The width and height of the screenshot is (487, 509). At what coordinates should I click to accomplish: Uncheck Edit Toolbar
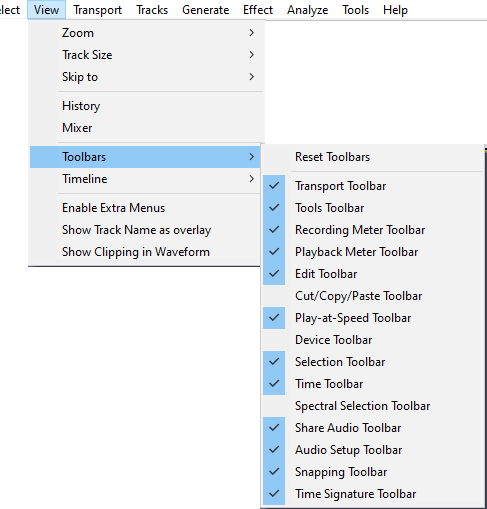pyautogui.click(x=373, y=274)
